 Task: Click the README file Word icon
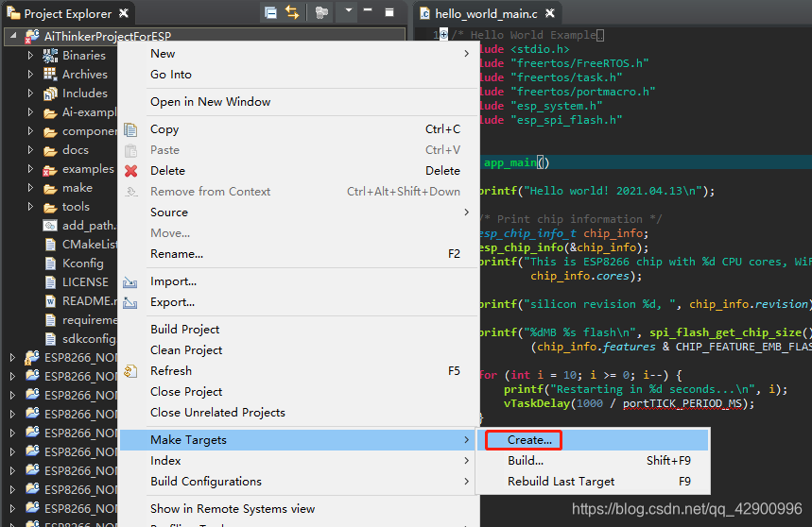[50, 301]
